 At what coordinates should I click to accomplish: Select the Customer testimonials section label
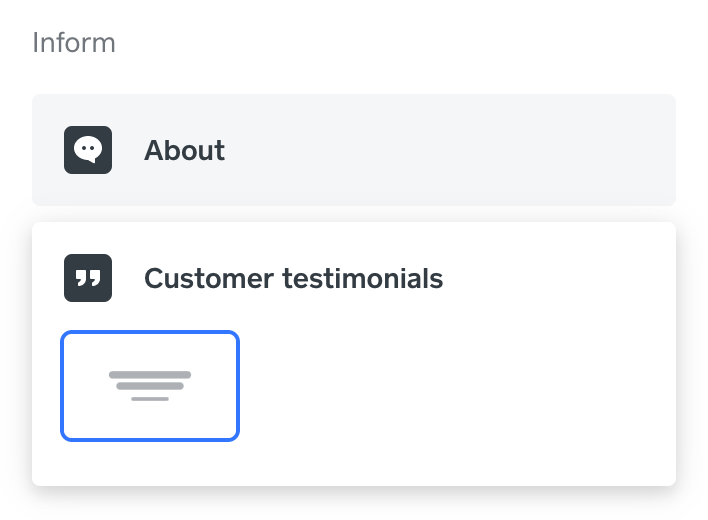click(293, 278)
